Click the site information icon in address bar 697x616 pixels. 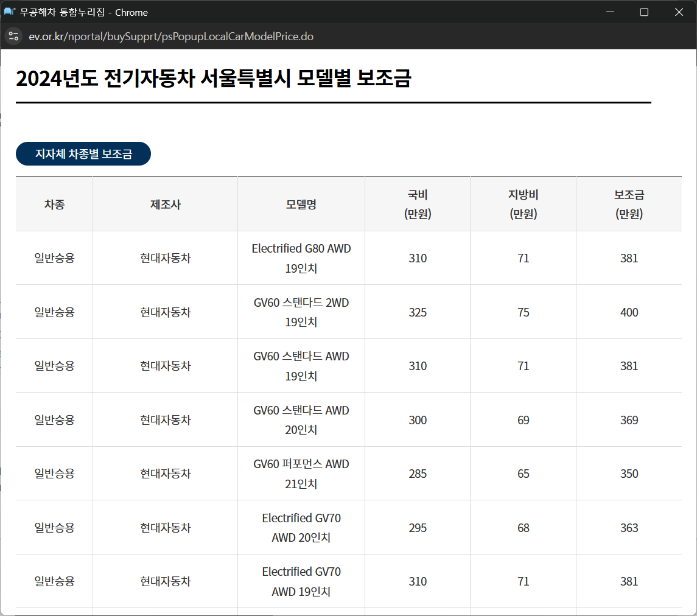pos(13,36)
